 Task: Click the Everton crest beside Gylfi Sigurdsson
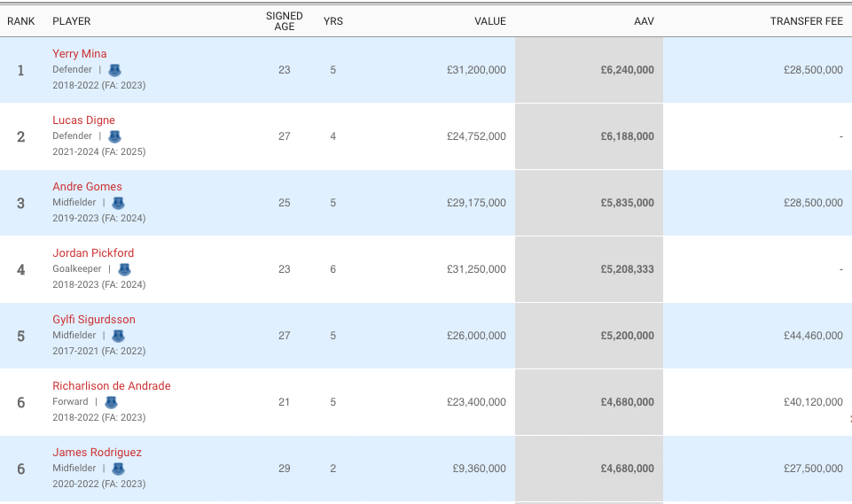coord(118,336)
